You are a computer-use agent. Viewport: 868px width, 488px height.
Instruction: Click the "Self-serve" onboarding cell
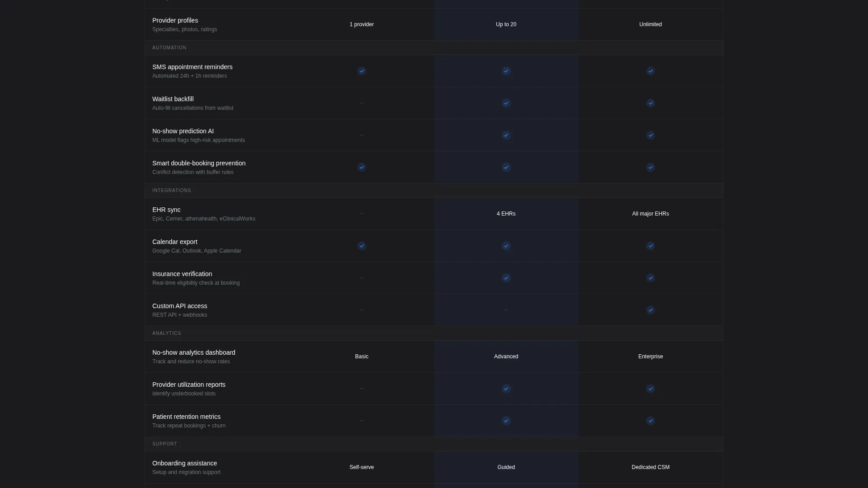[x=362, y=467]
